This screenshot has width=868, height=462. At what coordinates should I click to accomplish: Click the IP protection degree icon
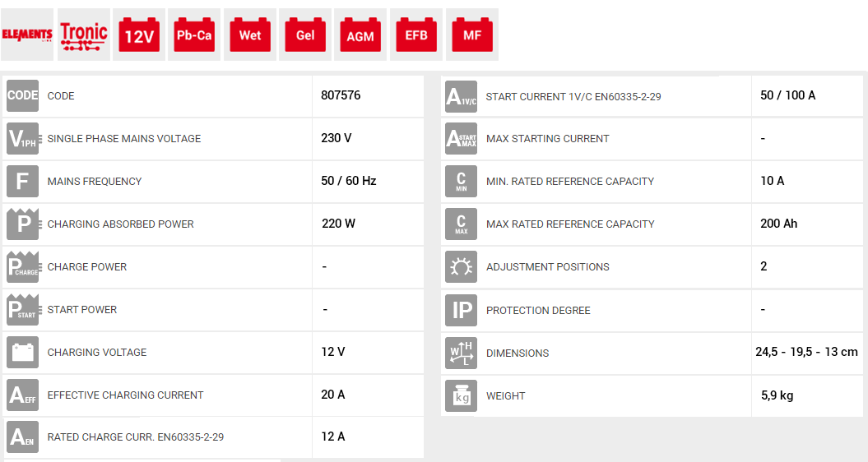point(461,310)
